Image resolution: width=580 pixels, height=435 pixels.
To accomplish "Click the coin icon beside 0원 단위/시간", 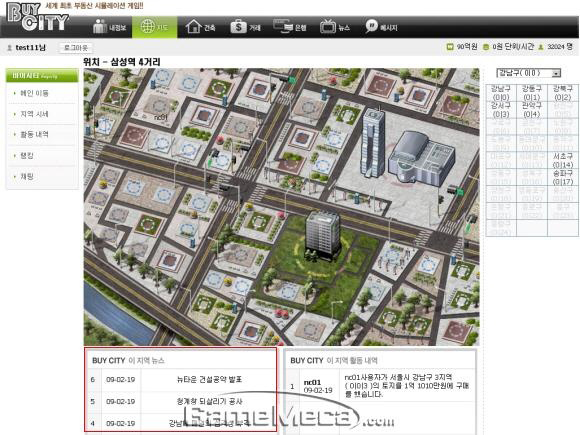I will click(486, 47).
